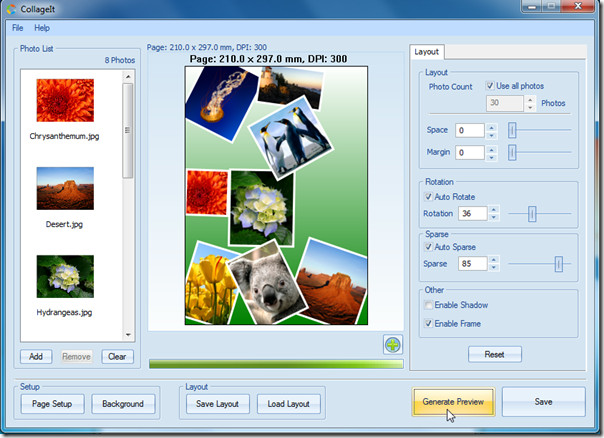Decrease the Margin value with down arrow
This screenshot has height=438, width=604.
pos(492,157)
